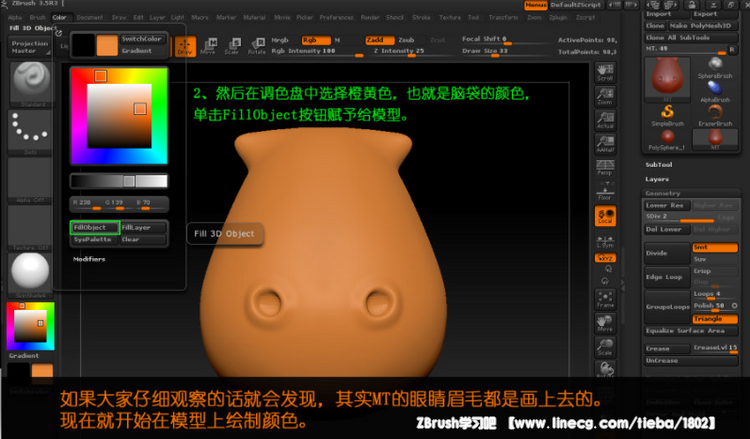The image size is (750, 439).
Task: Select the SimpleBrush tool icon
Action: pos(667,115)
